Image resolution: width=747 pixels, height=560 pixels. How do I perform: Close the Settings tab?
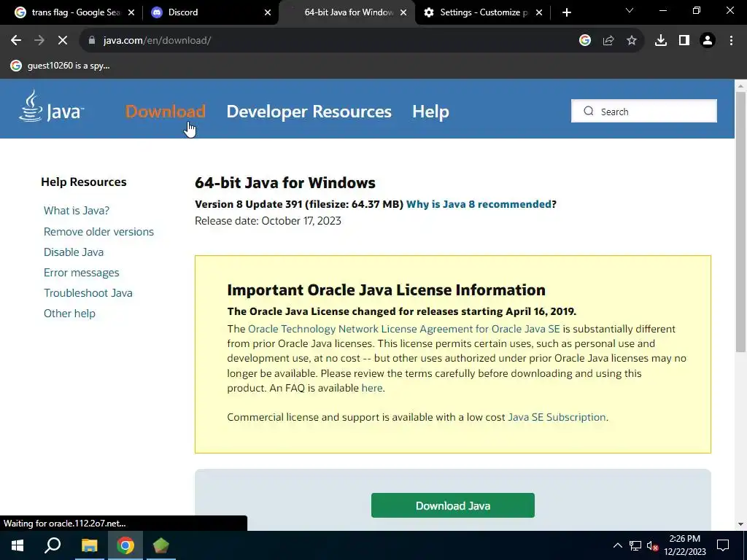pyautogui.click(x=539, y=12)
